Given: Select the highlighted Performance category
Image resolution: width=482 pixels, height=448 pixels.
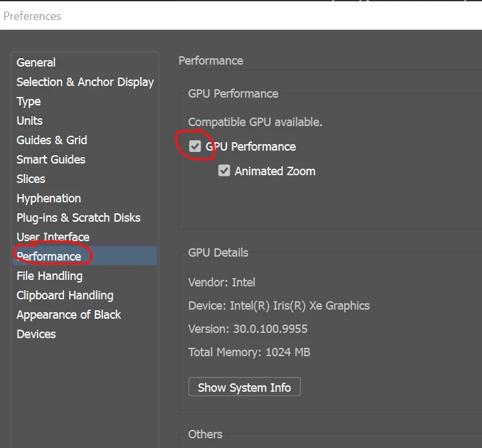Looking at the screenshot, I should (x=49, y=257).
